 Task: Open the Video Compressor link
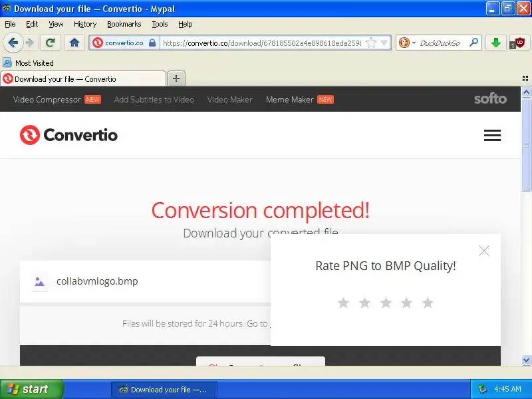[x=47, y=99]
